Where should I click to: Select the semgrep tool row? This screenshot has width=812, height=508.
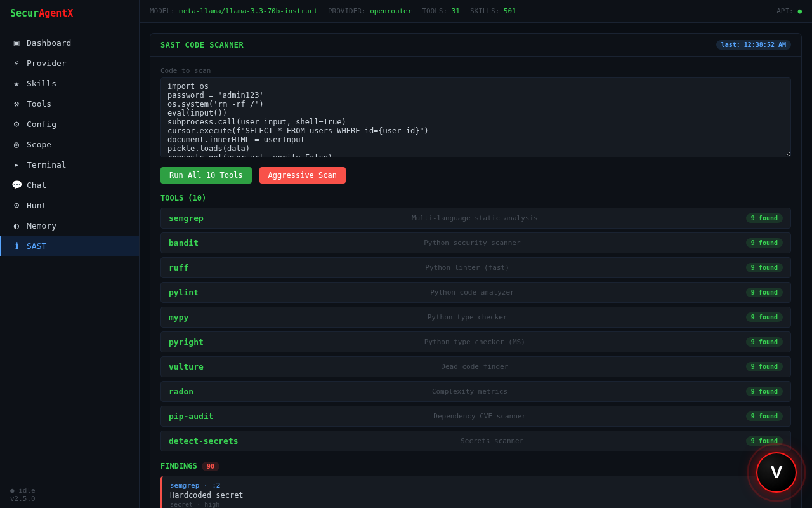(x=476, y=218)
